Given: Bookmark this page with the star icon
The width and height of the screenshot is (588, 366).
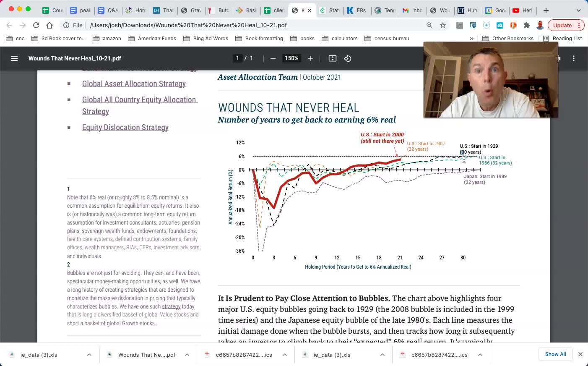Looking at the screenshot, I should tap(443, 25).
